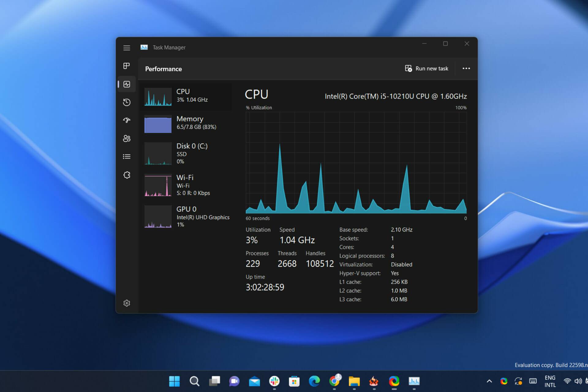The width and height of the screenshot is (588, 392).
Task: Launch Microsoft Edge from the taskbar
Action: 315,381
